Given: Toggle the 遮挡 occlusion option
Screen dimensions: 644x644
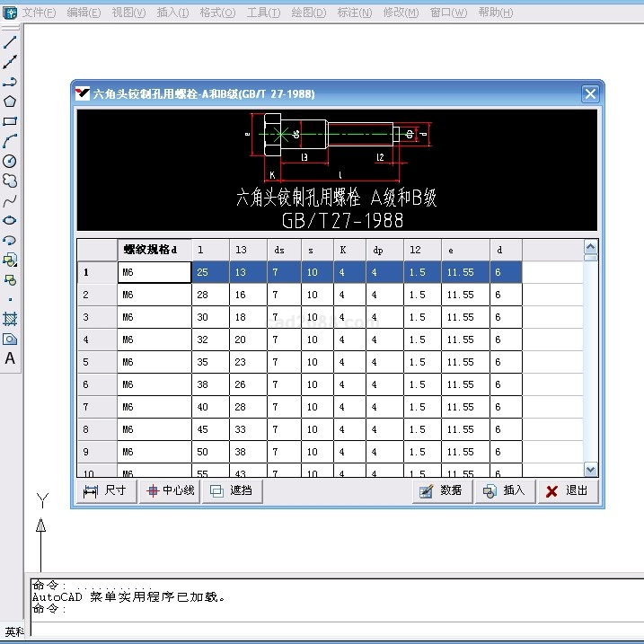Looking at the screenshot, I should point(232,490).
